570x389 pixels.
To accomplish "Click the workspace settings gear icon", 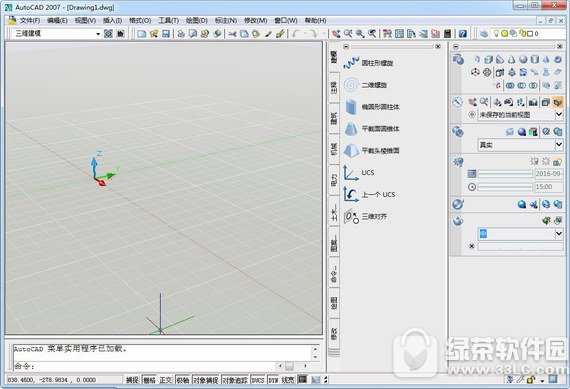I will [108, 34].
